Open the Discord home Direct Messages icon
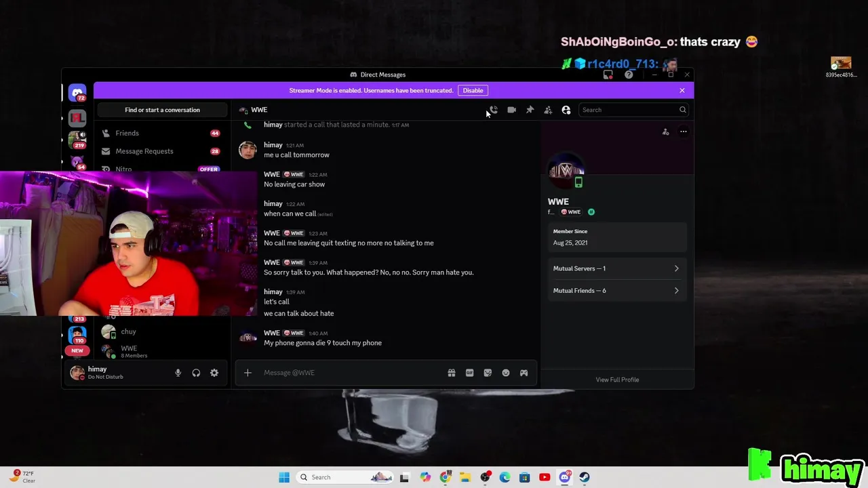The height and width of the screenshot is (488, 868). (x=77, y=93)
